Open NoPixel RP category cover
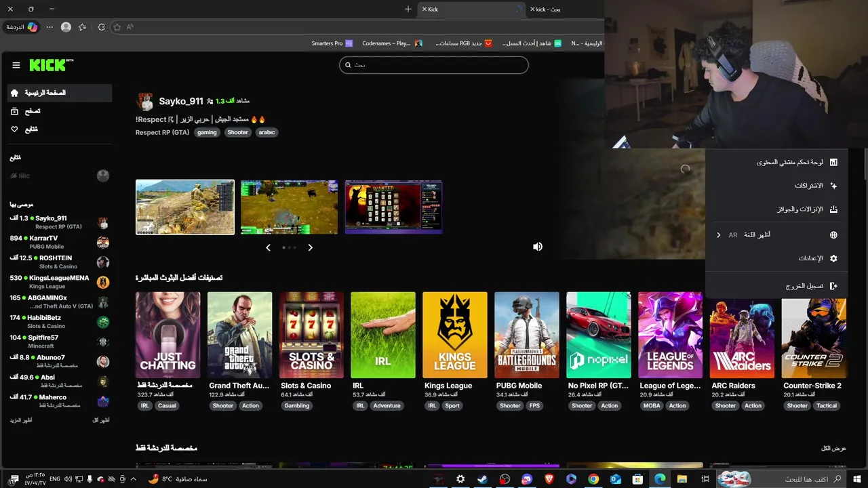The width and height of the screenshot is (868, 488). pos(599,335)
